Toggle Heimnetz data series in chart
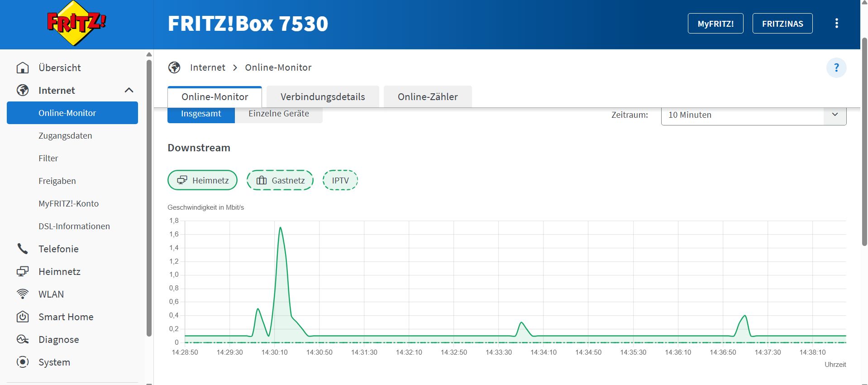This screenshot has height=385, width=868. 202,180
